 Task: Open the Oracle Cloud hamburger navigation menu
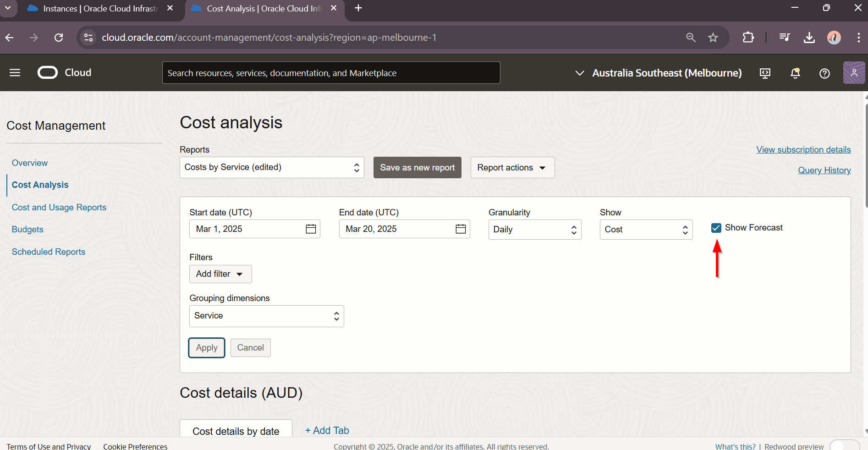point(15,73)
